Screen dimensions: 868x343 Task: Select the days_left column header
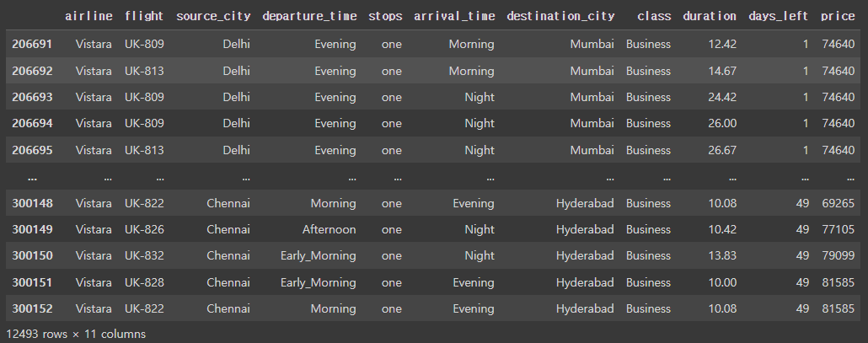click(x=779, y=17)
